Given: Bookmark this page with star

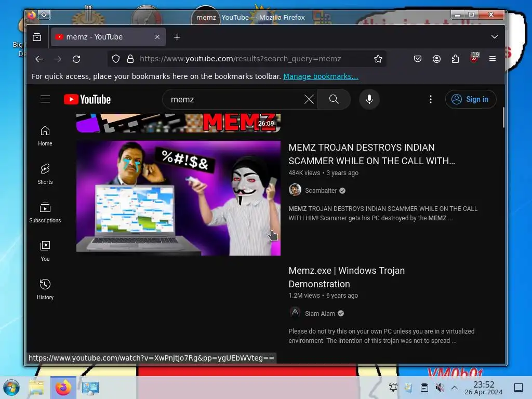Looking at the screenshot, I should point(378,59).
